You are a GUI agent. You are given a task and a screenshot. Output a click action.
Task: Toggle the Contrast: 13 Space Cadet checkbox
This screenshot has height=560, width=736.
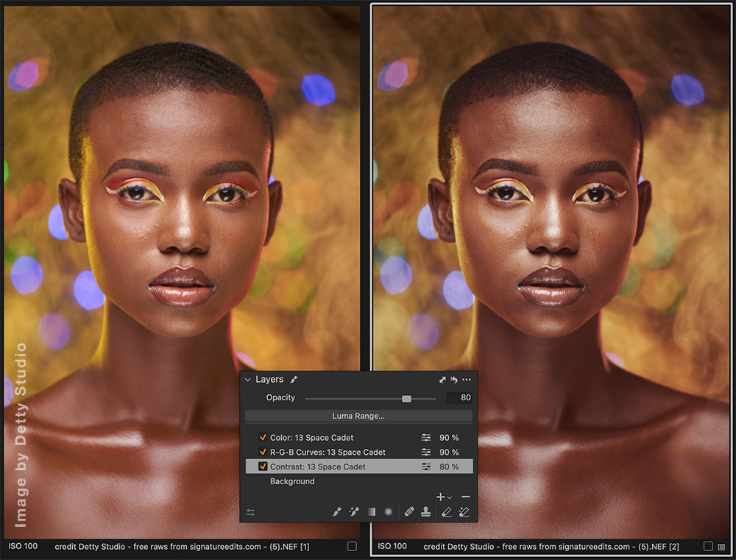pyautogui.click(x=263, y=467)
